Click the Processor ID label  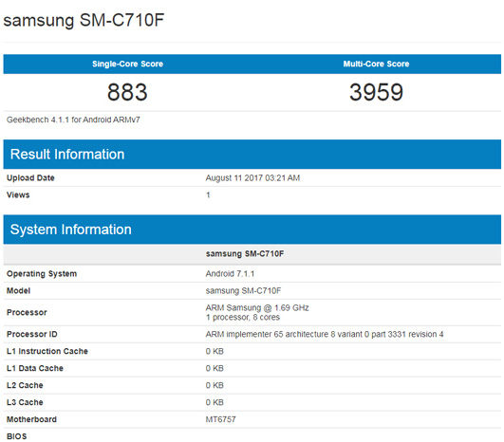click(32, 335)
